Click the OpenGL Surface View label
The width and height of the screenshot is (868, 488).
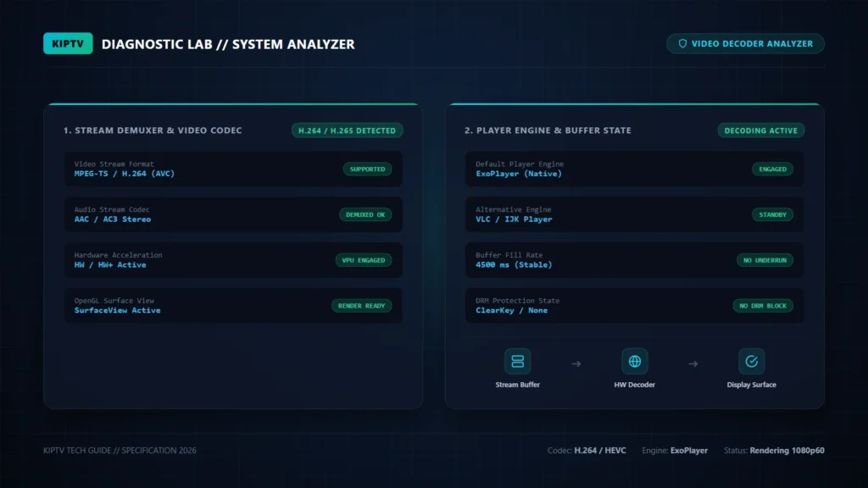(114, 301)
